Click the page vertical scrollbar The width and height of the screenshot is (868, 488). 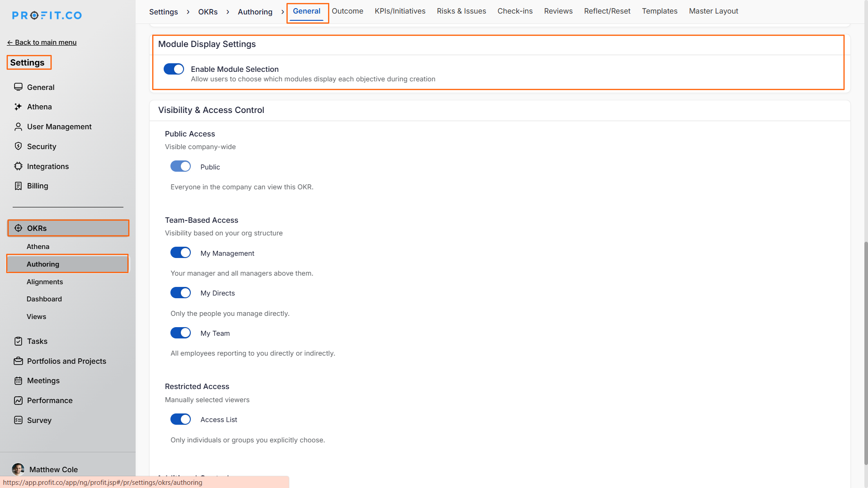[x=865, y=352]
